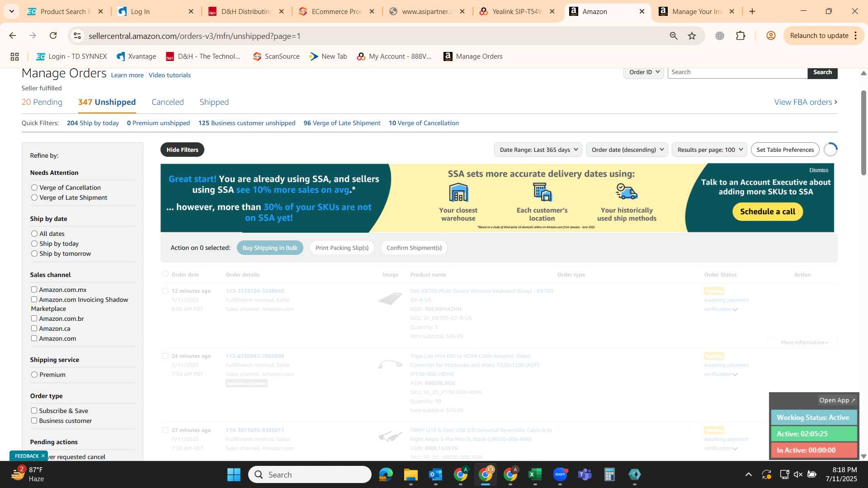Open the apps grid in bookmarks bar
Screen dimensions: 868x488
14,56
